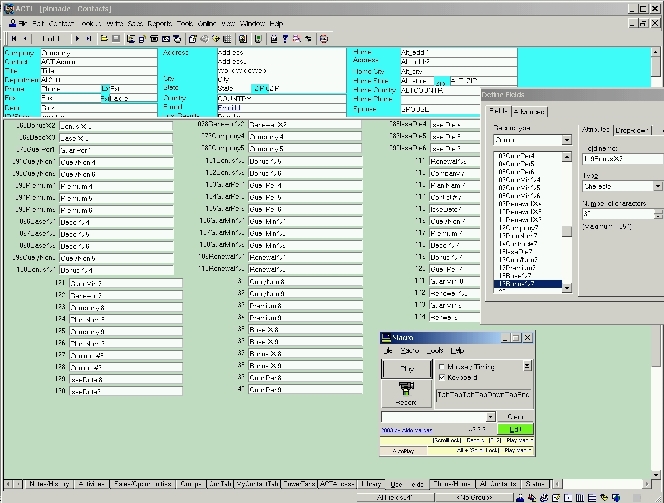Click the last blue status bar icon
Viewport: 664px width, 503px height.
617,497
